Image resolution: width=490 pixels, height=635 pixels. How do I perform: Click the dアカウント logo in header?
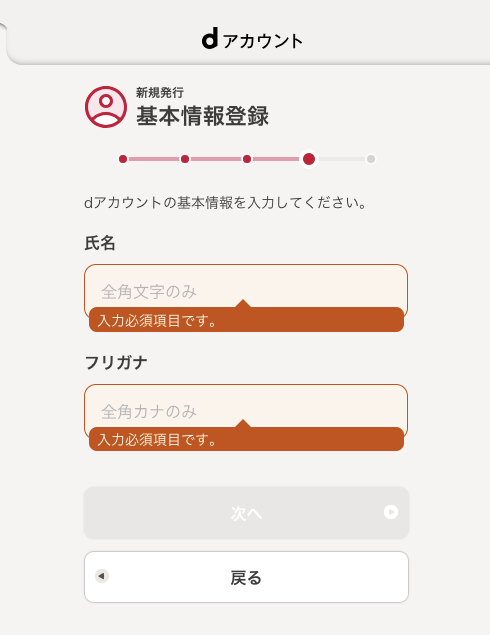(252, 39)
